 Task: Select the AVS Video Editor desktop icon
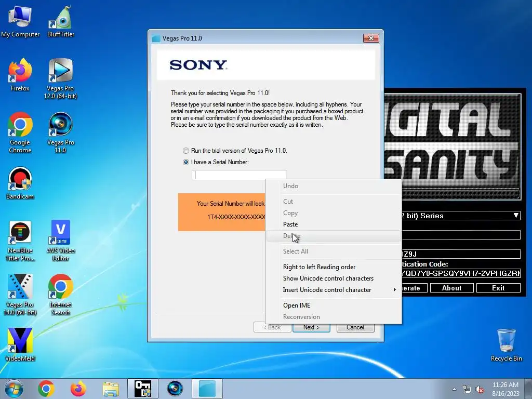(61, 241)
